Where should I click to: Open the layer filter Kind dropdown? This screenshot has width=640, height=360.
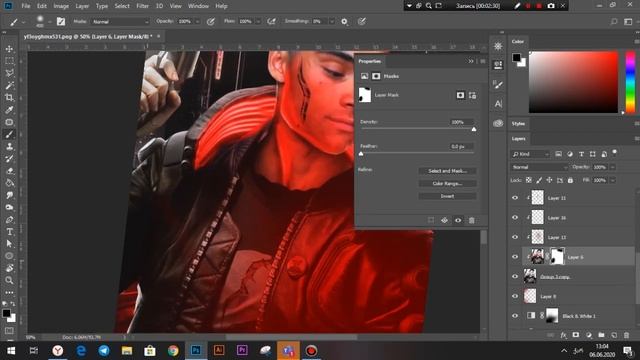pyautogui.click(x=531, y=154)
